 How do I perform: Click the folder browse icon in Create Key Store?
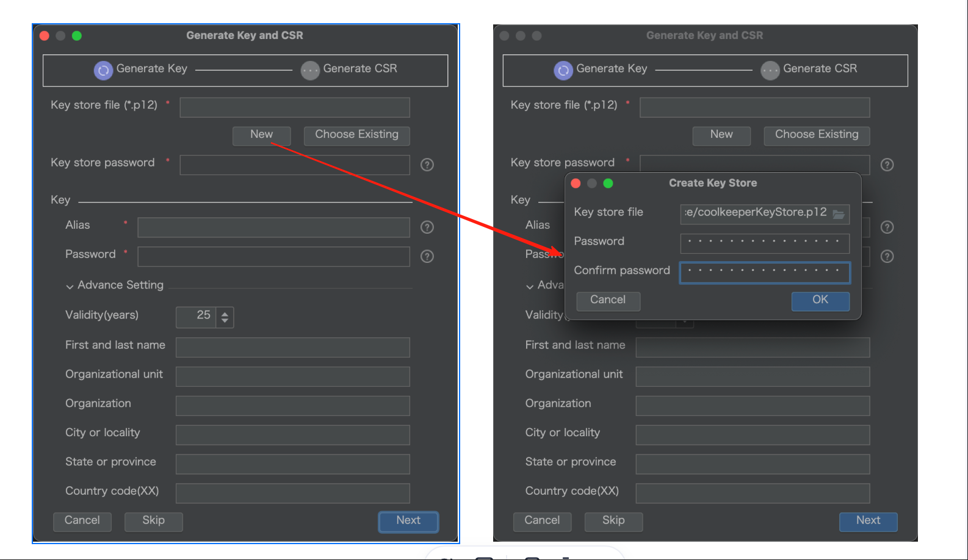[839, 214]
